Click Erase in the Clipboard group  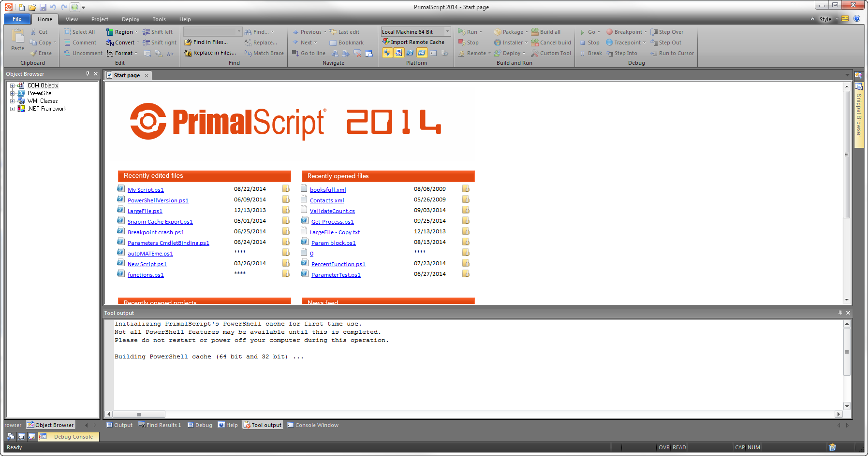pyautogui.click(x=41, y=53)
